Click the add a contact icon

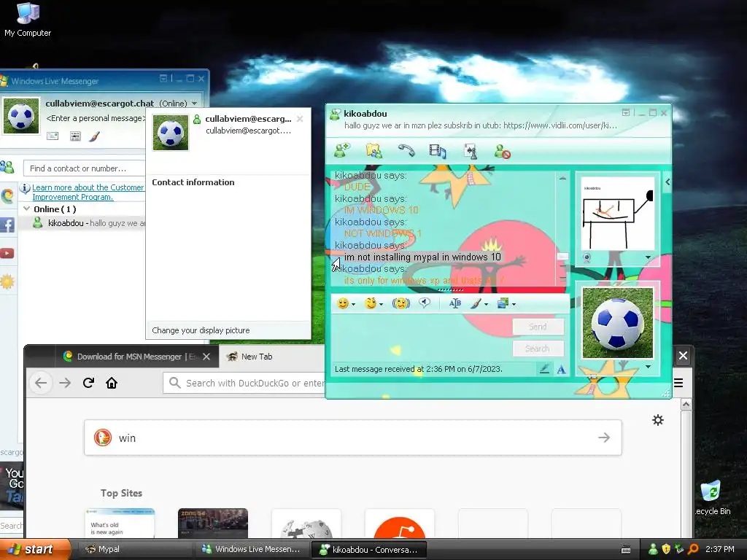point(7,167)
